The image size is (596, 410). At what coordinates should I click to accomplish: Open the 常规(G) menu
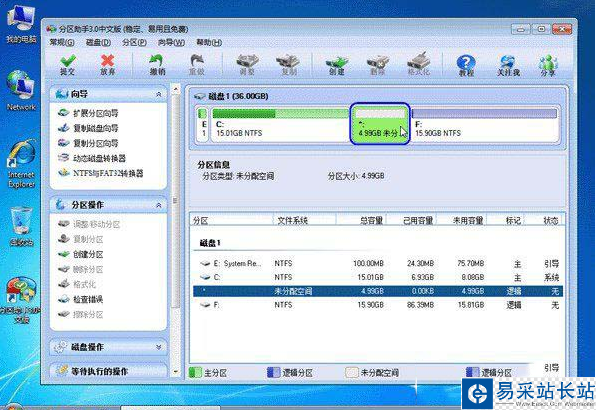62,43
